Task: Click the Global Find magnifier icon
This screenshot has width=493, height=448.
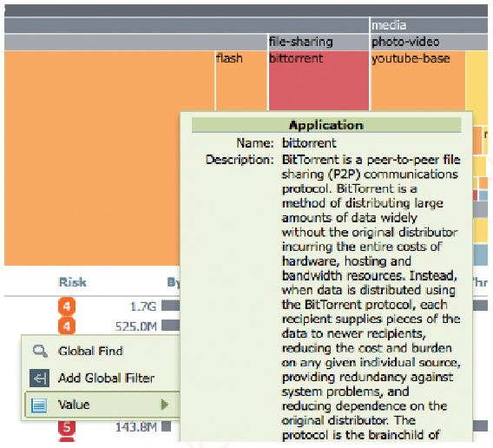Action: [x=40, y=351]
